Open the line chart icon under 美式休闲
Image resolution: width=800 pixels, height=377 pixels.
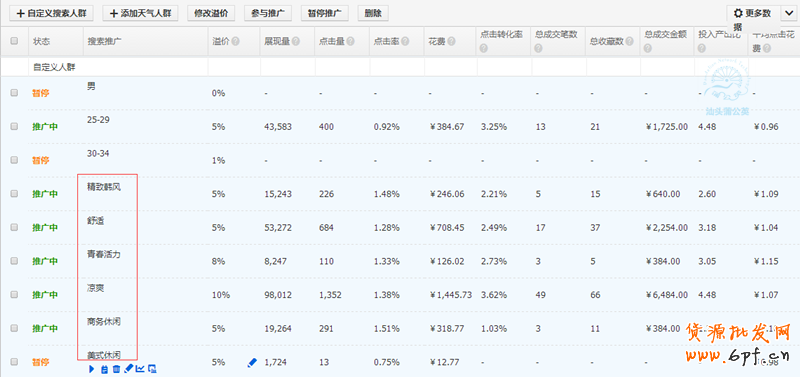[x=140, y=368]
